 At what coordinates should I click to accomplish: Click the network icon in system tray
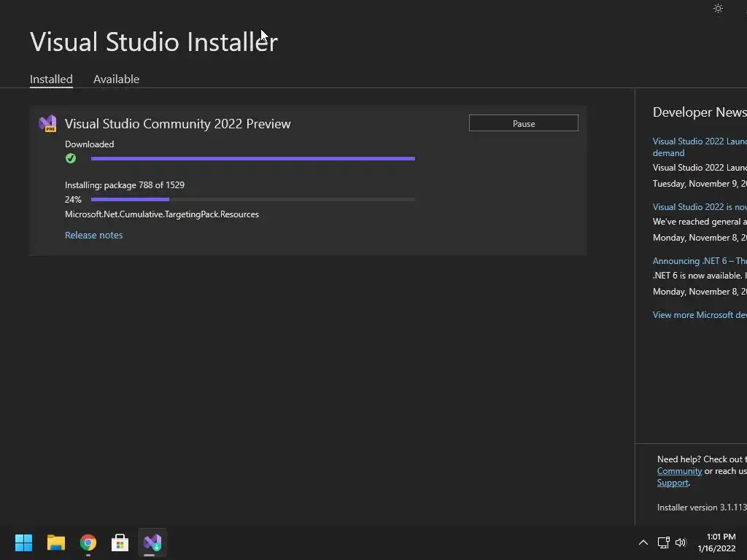coord(663,542)
